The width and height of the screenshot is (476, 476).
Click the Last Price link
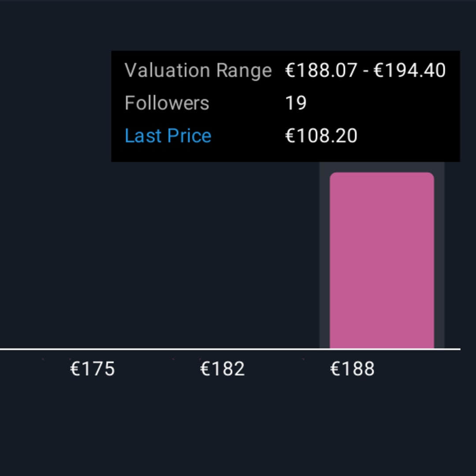pyautogui.click(x=168, y=136)
